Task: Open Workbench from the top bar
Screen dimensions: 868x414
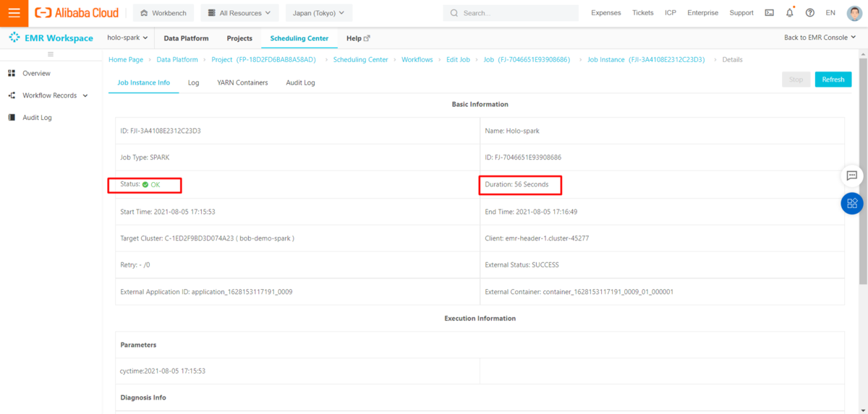Action: click(164, 13)
